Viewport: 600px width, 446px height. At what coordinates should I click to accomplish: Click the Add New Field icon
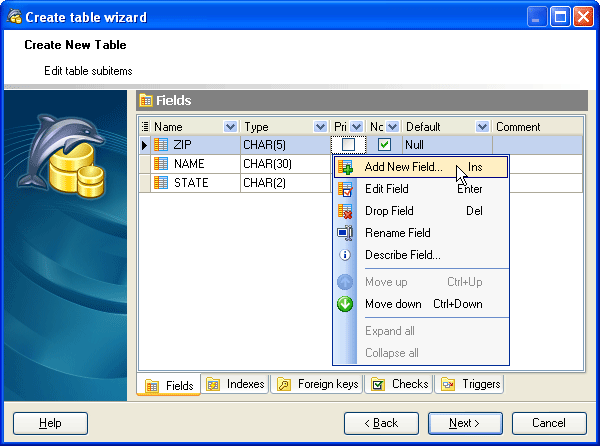pos(346,168)
